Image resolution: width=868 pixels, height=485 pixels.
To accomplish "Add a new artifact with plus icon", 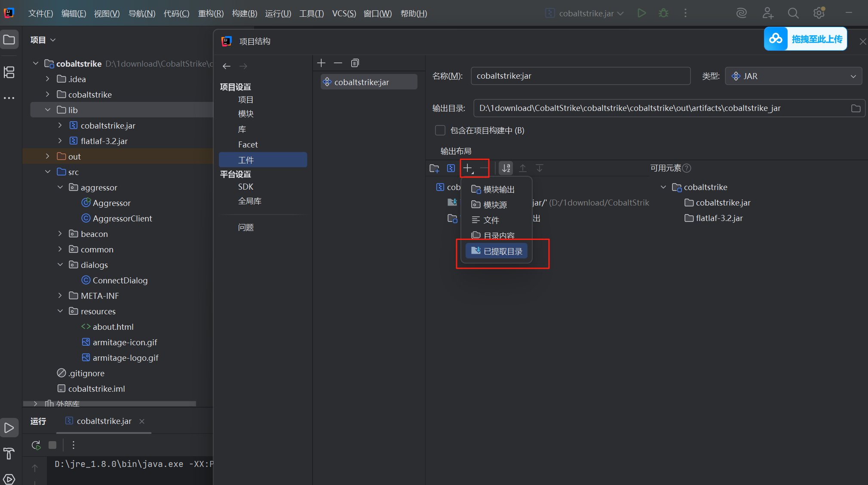I will coord(321,63).
